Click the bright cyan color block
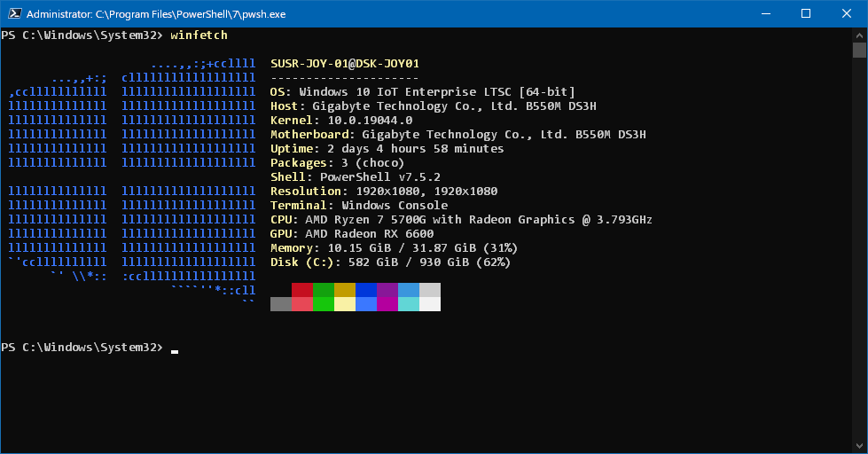Viewport: 868px width, 454px height. (409, 304)
